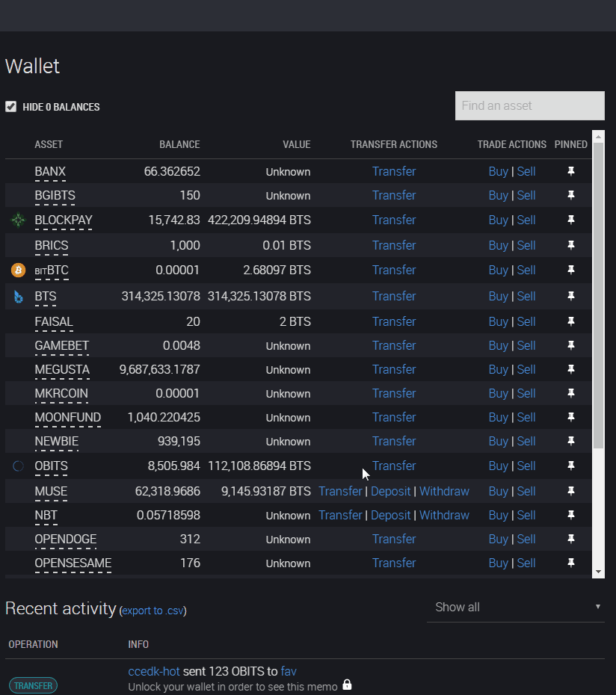Screen dimensions: 616x695
Task: Open the fav account link
Action: [x=289, y=672]
